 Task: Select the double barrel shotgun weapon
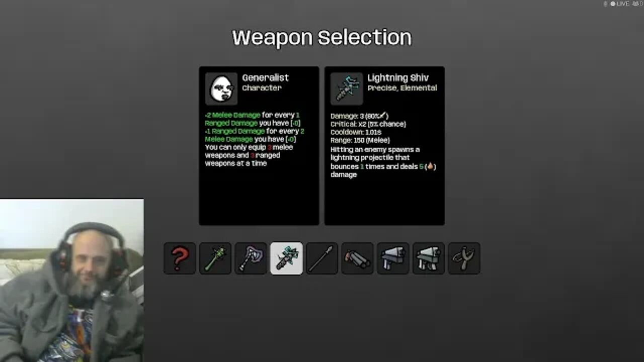point(358,258)
